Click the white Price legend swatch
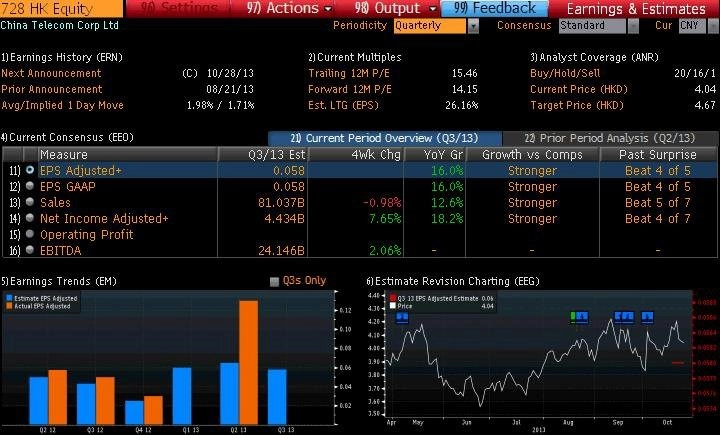720x435 pixels. [393, 306]
